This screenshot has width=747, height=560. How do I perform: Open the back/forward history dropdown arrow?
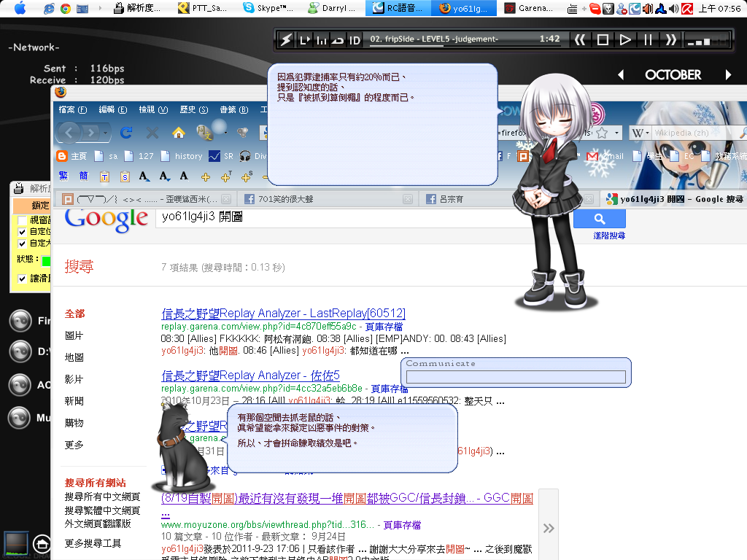pos(106,133)
